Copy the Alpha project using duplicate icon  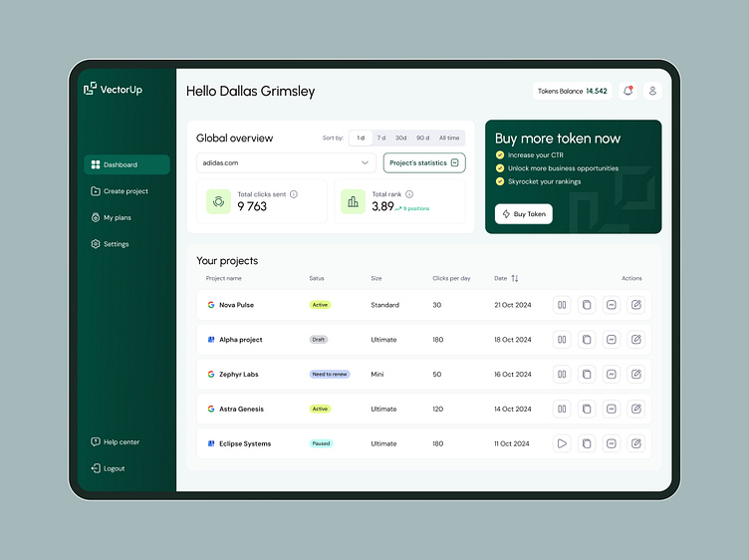point(587,340)
